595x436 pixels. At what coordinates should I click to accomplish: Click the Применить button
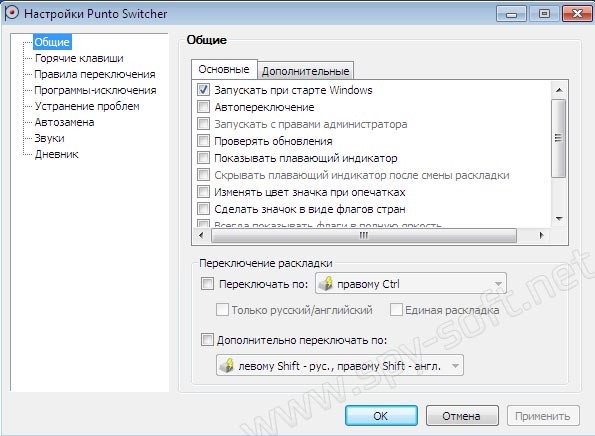[543, 416]
